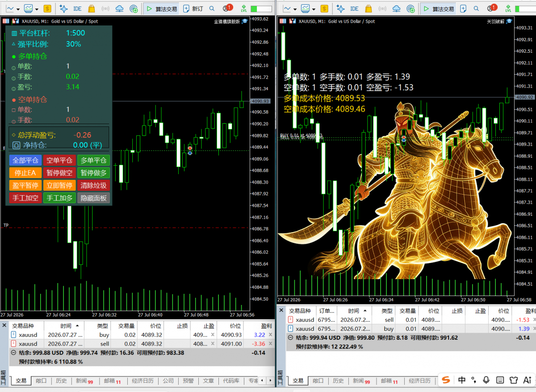Click the gold dollar-sign icon in right window
This screenshot has height=392, width=536.
tap(324, 8)
